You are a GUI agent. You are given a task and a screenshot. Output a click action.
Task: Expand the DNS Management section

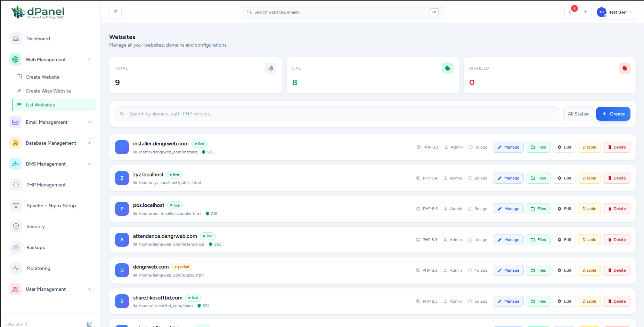[x=89, y=164]
